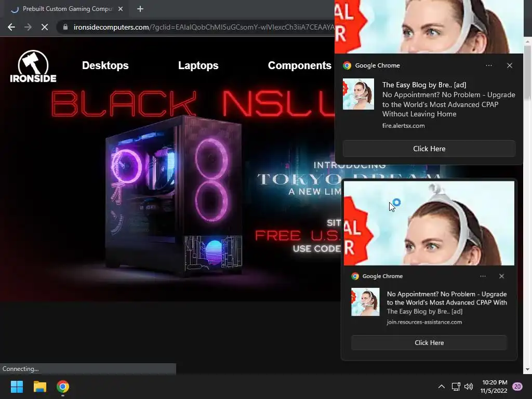Open volume control in system tray
Screen dimensions: 532x399
click(x=469, y=387)
